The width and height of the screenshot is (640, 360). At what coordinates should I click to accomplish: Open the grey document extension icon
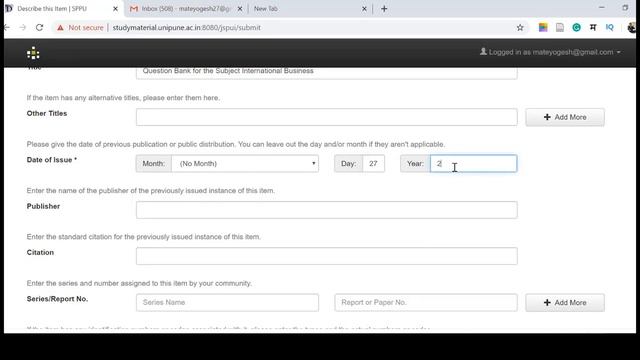(x=560, y=27)
